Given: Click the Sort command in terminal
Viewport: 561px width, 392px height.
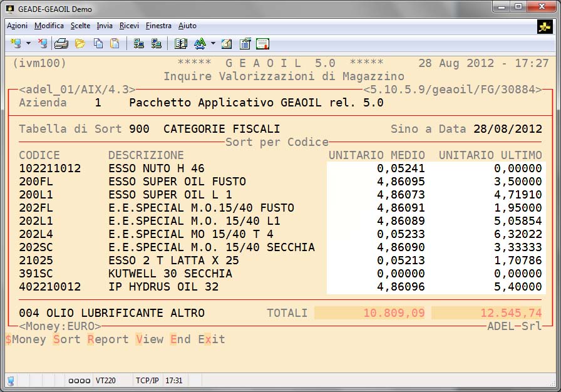Looking at the screenshot, I should (66, 339).
